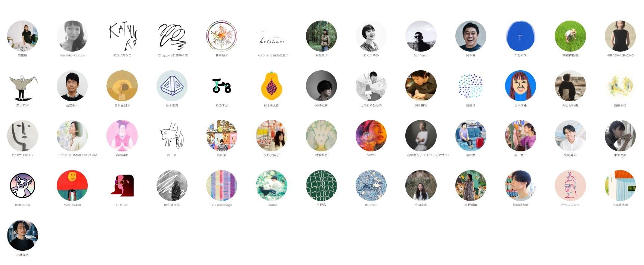Open the SAYO colorful portrait thumbnail
Image resolution: width=644 pixels, height=265 pixels.
pyautogui.click(x=371, y=135)
